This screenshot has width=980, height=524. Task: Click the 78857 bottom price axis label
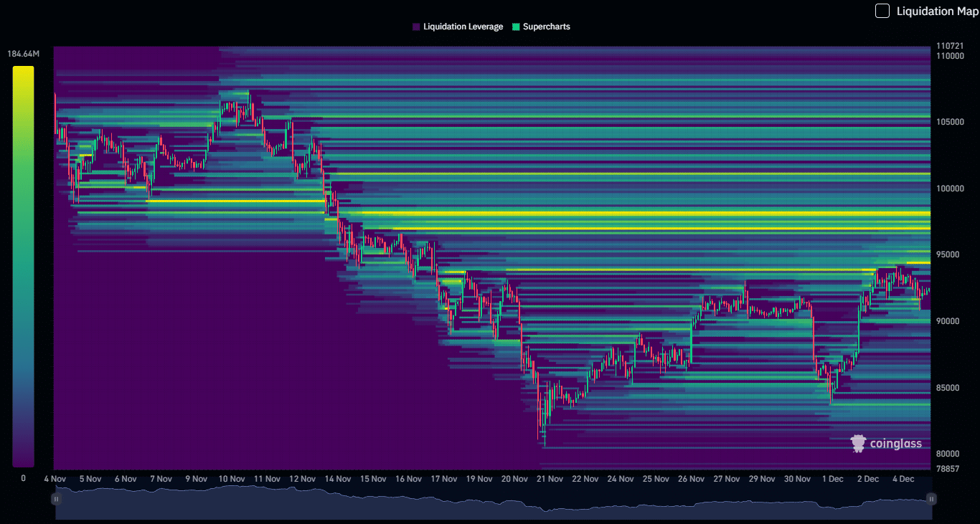pyautogui.click(x=948, y=468)
